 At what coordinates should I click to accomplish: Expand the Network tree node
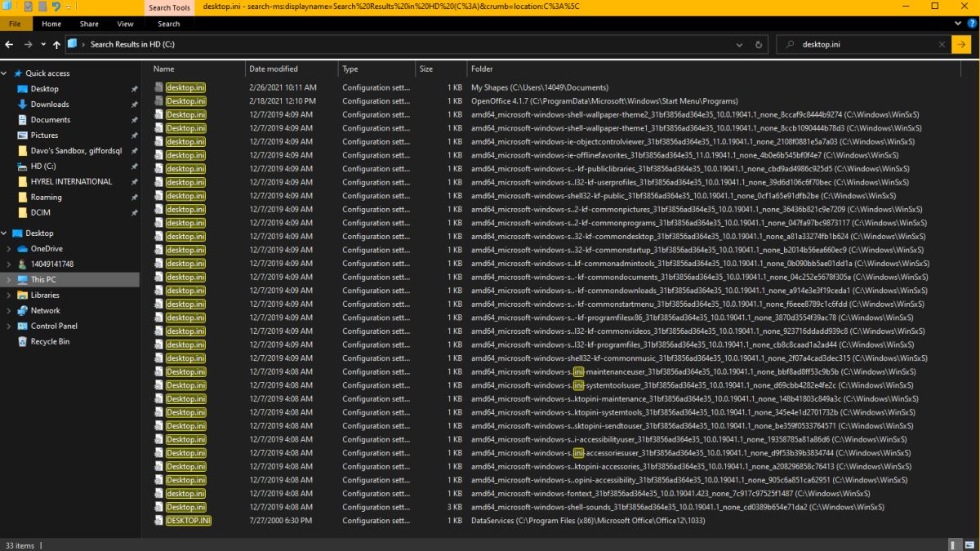pos(9,311)
